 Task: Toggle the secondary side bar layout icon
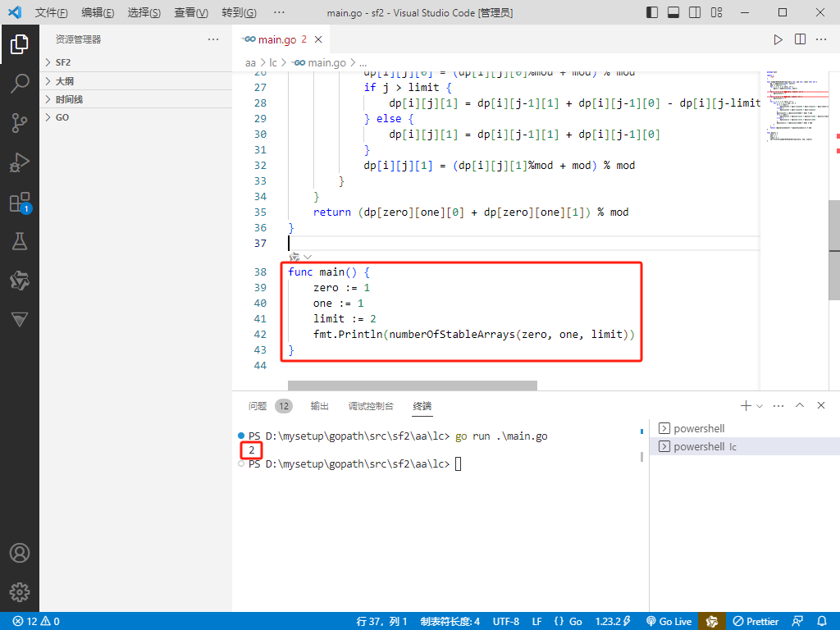click(x=695, y=12)
